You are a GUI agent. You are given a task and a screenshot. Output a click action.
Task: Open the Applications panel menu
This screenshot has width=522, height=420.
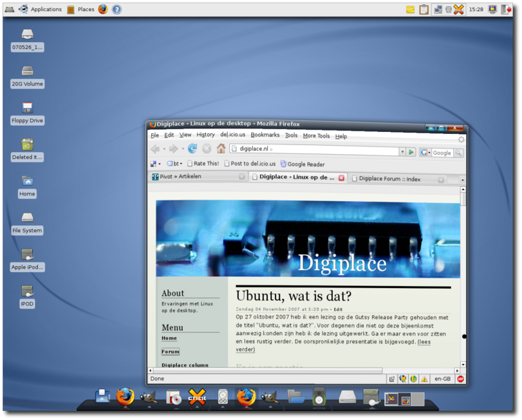pos(40,10)
